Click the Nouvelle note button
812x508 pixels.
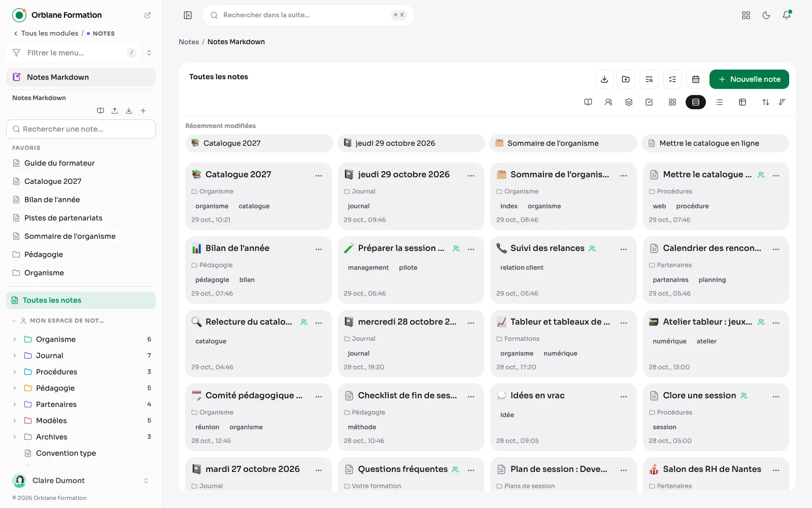749,79
